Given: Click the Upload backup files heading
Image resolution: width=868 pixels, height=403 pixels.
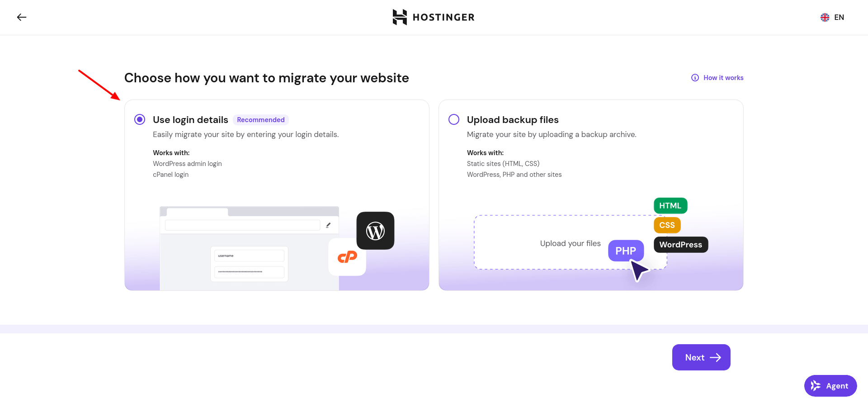Looking at the screenshot, I should (x=513, y=120).
